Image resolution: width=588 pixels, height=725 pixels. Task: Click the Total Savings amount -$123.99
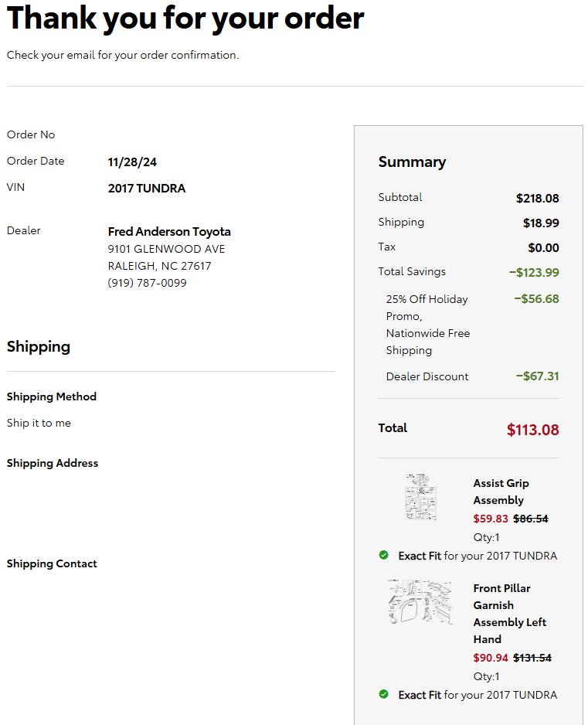point(534,272)
